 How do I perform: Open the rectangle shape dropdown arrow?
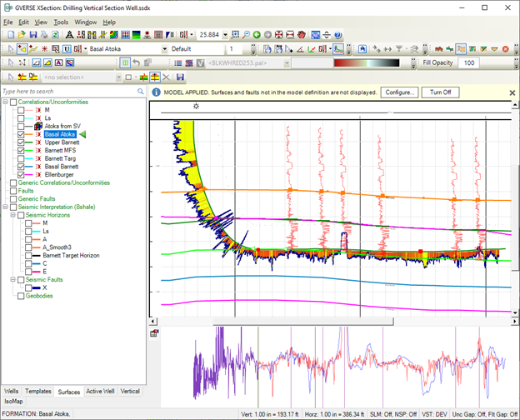pyautogui.click(x=136, y=77)
